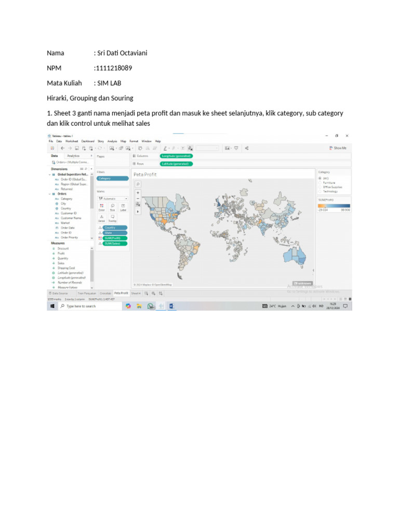Open the Analysis menu
The width and height of the screenshot is (399, 532).
coord(112,141)
